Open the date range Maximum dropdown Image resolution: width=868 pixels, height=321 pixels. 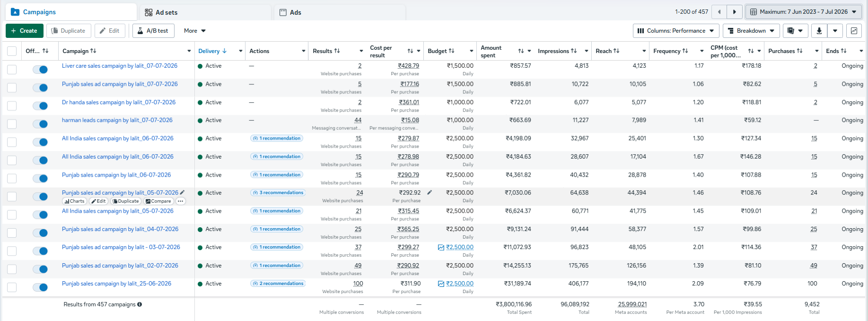click(x=803, y=12)
